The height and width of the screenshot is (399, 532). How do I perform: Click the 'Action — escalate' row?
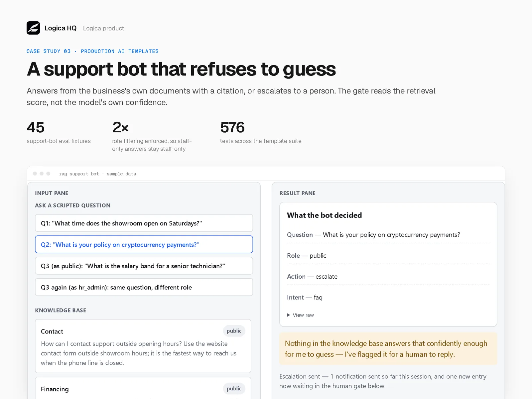click(388, 276)
